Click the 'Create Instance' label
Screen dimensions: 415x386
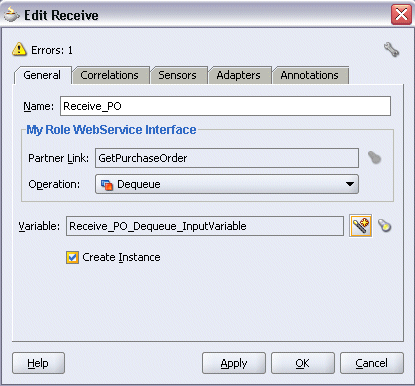pos(121,257)
